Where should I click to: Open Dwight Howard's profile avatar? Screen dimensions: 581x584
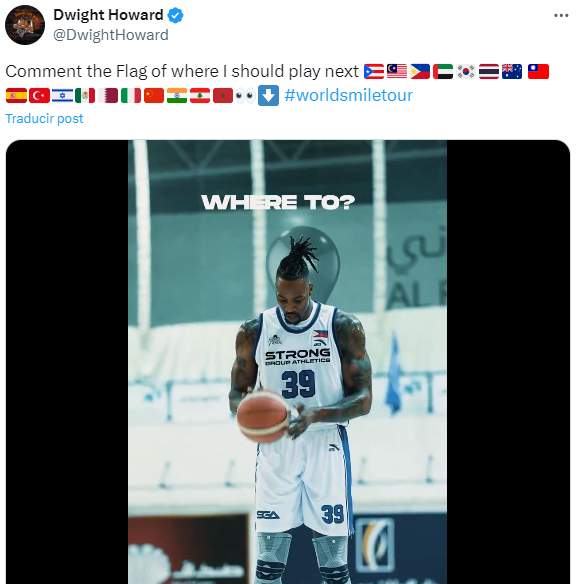(x=25, y=25)
